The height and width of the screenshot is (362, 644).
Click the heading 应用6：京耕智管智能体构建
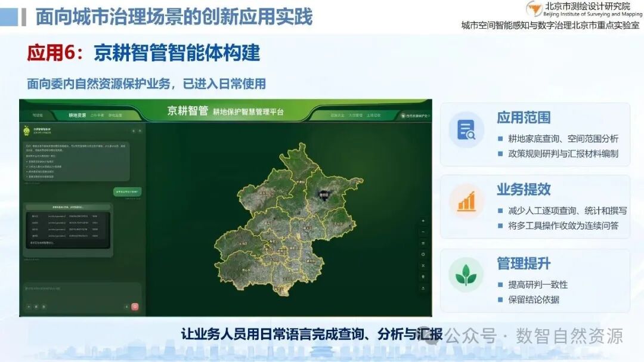(143, 53)
